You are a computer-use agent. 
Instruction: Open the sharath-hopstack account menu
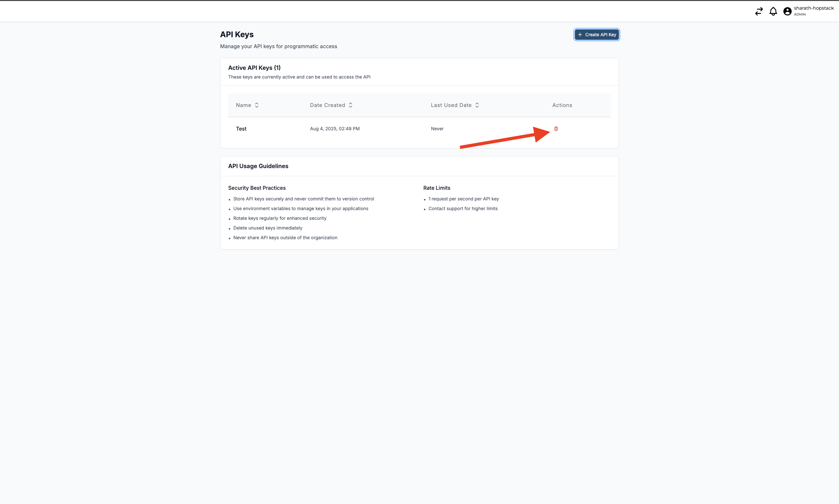pyautogui.click(x=813, y=8)
